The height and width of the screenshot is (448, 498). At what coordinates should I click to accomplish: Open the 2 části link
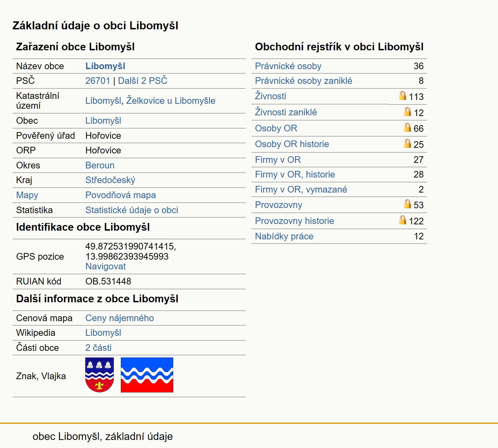click(x=98, y=348)
